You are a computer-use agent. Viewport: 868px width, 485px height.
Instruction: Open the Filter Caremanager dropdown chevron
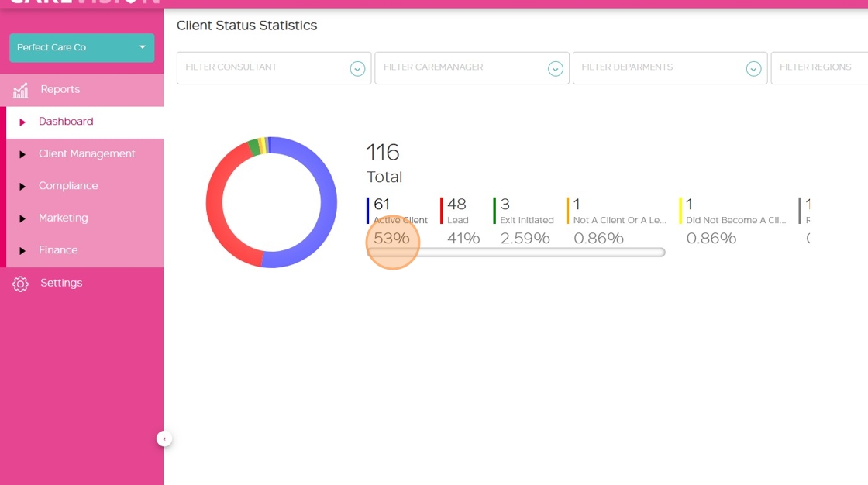(x=555, y=69)
